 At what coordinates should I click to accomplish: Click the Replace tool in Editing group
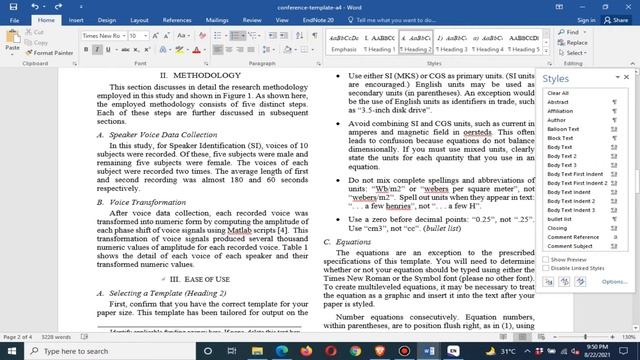click(x=573, y=42)
